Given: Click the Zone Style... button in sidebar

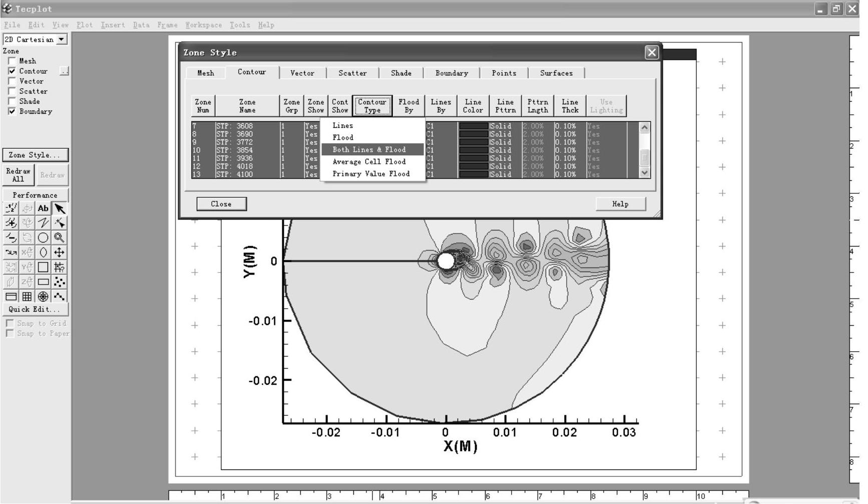Looking at the screenshot, I should 35,155.
